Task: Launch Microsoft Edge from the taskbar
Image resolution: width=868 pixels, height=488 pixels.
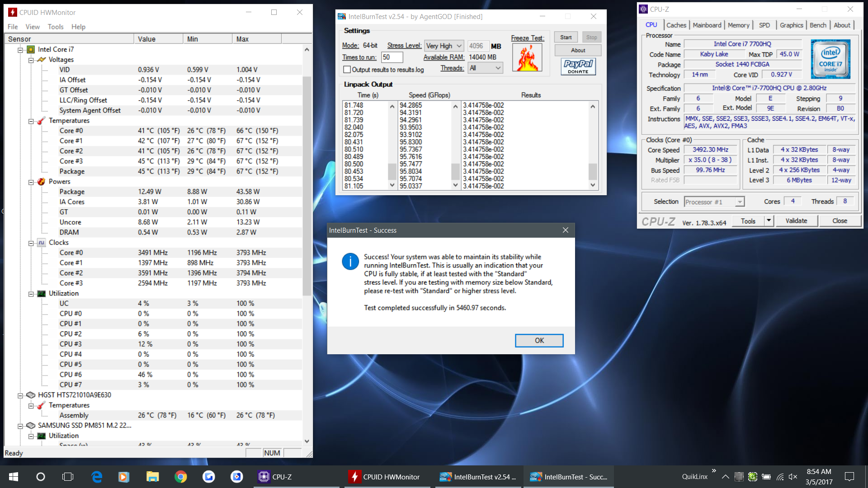Action: (x=97, y=477)
